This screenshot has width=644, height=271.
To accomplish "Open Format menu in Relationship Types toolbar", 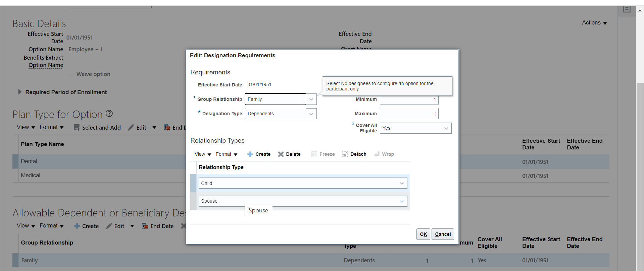I will point(227,154).
